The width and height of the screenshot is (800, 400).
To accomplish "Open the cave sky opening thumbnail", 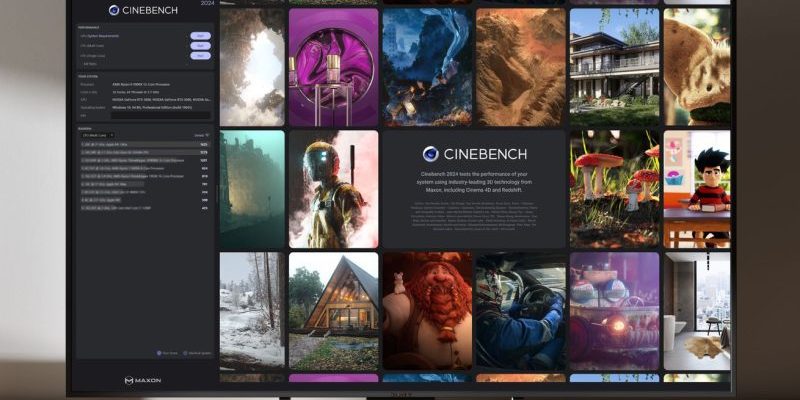I will click(252, 67).
